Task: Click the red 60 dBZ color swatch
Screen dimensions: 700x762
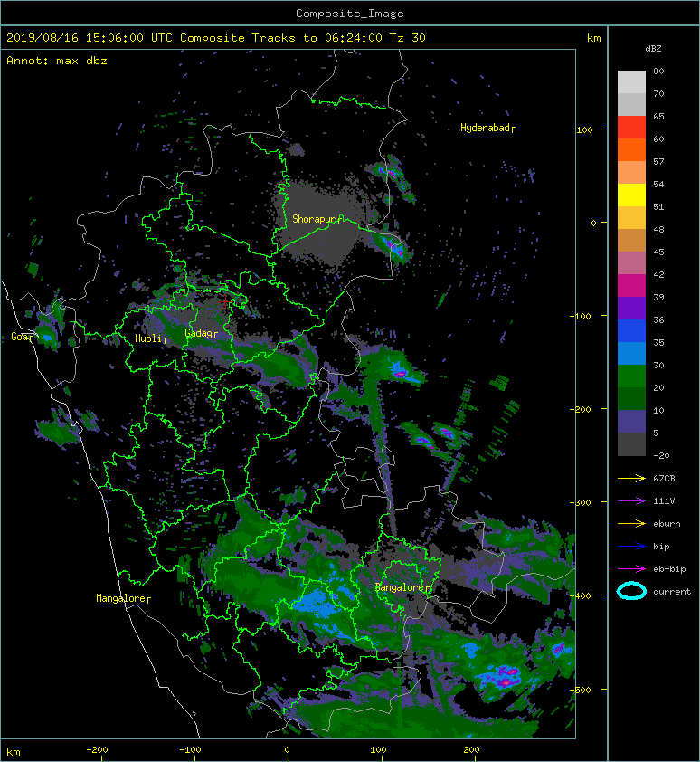Action: 631,128
